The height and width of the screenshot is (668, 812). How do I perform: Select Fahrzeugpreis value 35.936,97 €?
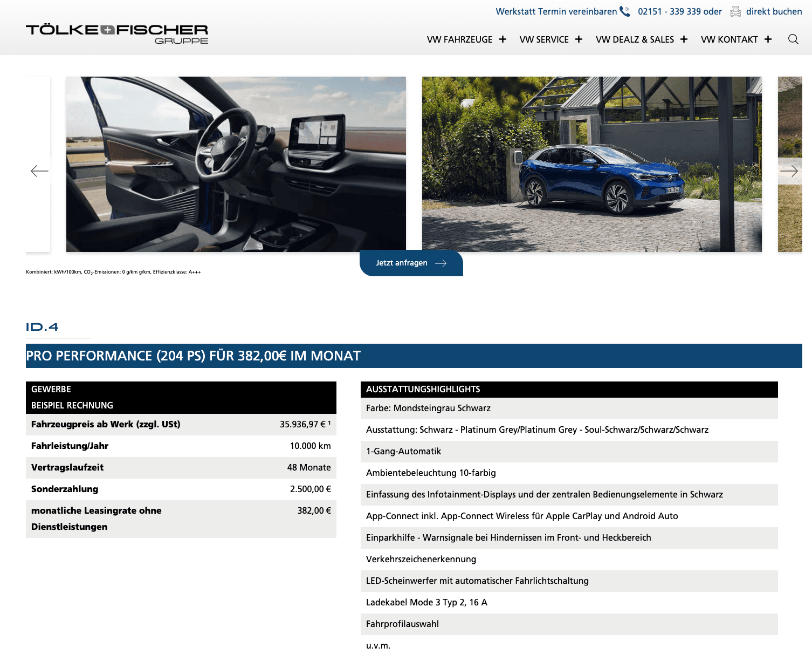(x=305, y=425)
